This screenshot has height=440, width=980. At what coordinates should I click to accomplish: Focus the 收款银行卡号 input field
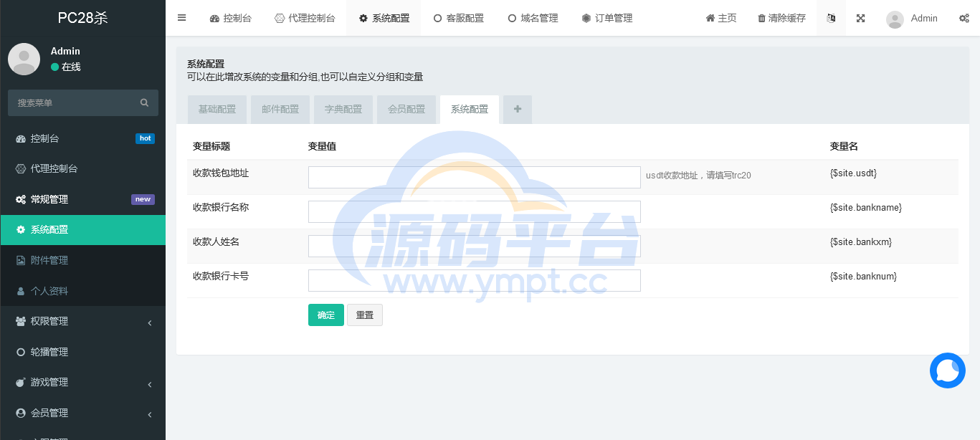pos(475,280)
